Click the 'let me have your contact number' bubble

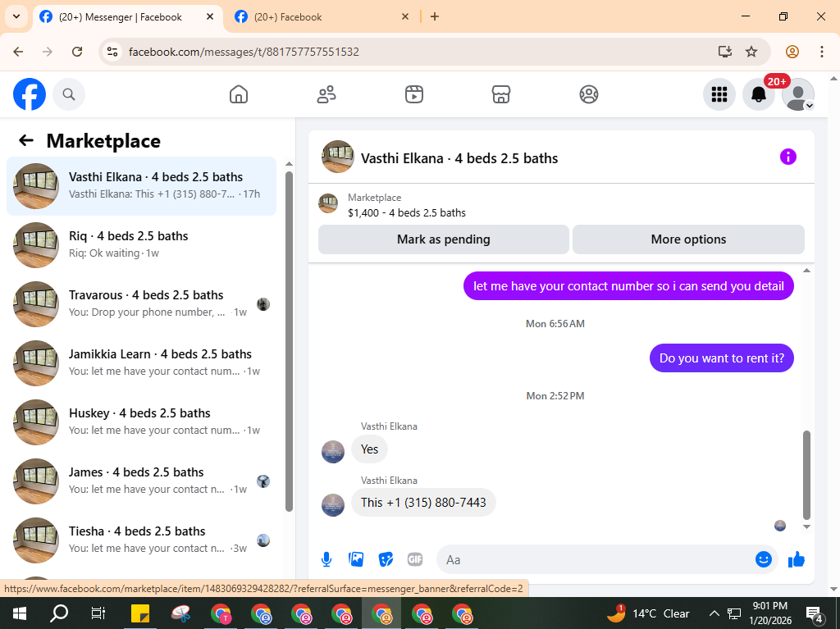point(628,286)
